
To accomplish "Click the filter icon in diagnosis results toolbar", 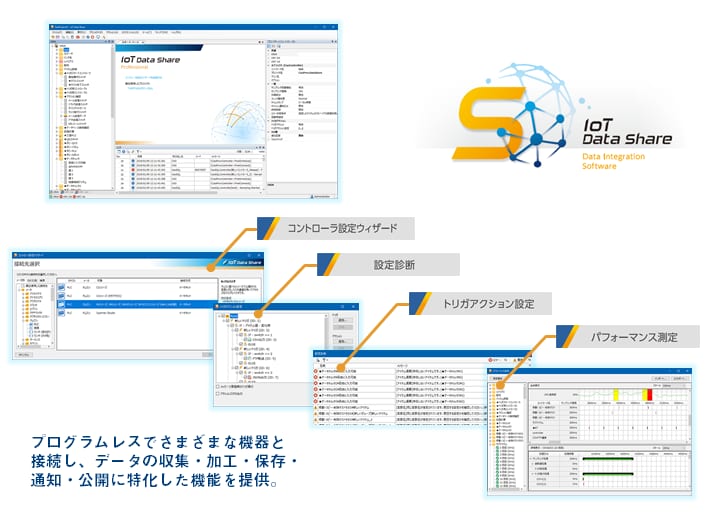I will point(324,360).
